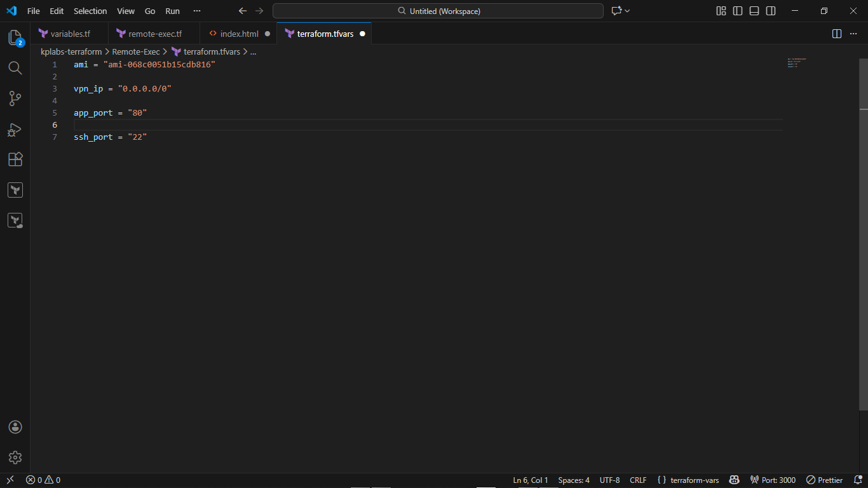Image resolution: width=868 pixels, height=488 pixels.
Task: Toggle the primary side bar layout
Action: pos(738,11)
